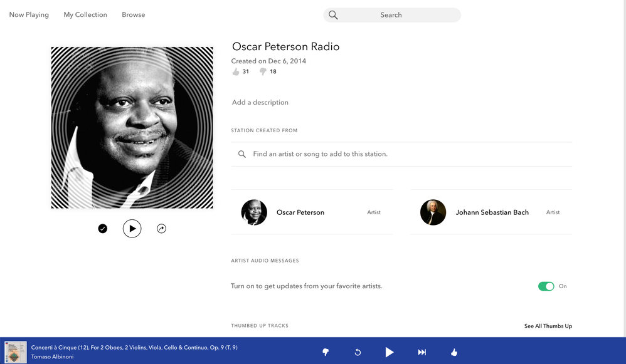Open the Now Playing tab
Screen dimensions: 626x364
click(29, 14)
